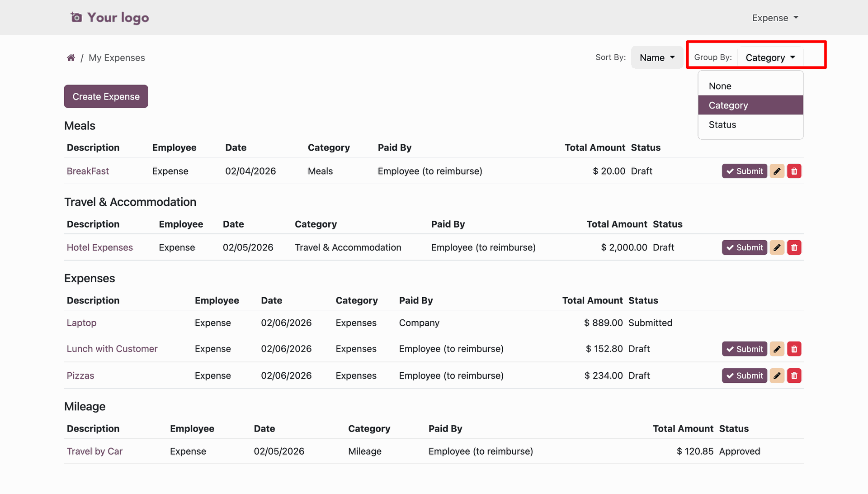
Task: Choose Status in Group By menu
Action: [750, 124]
